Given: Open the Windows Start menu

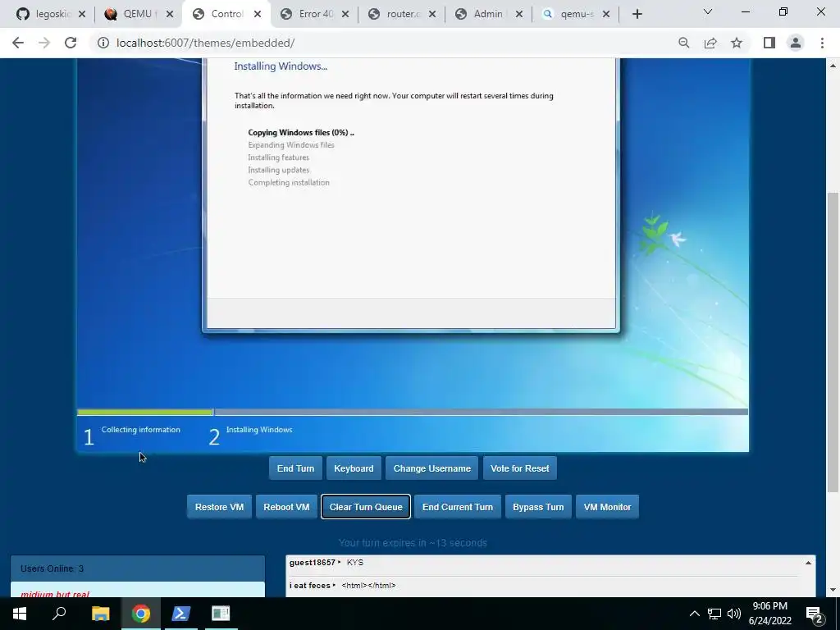Looking at the screenshot, I should coord(20,614).
